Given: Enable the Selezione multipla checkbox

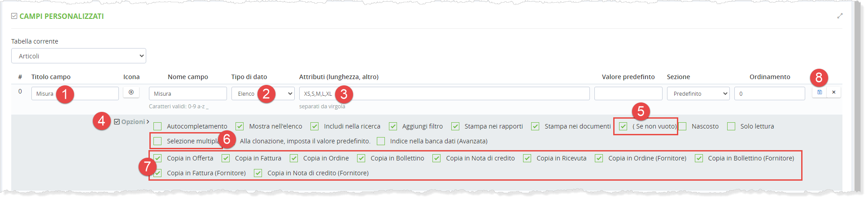Looking at the screenshot, I should pyautogui.click(x=157, y=141).
